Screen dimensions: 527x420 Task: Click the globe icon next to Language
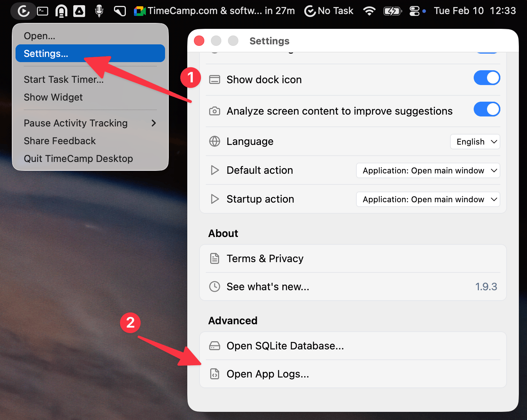pos(215,141)
